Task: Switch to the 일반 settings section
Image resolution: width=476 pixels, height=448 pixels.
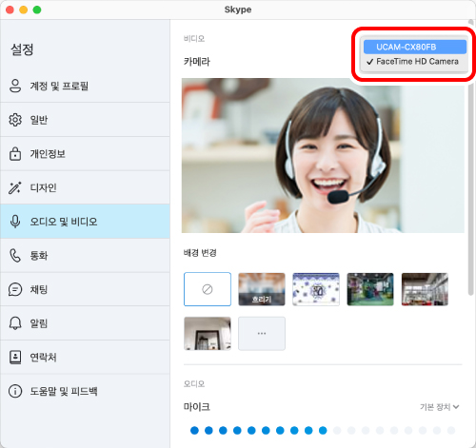Action: click(x=85, y=120)
